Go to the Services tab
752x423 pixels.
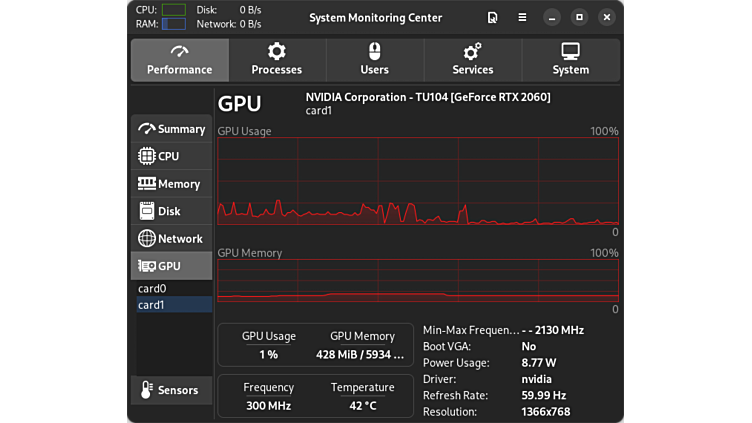(472, 60)
